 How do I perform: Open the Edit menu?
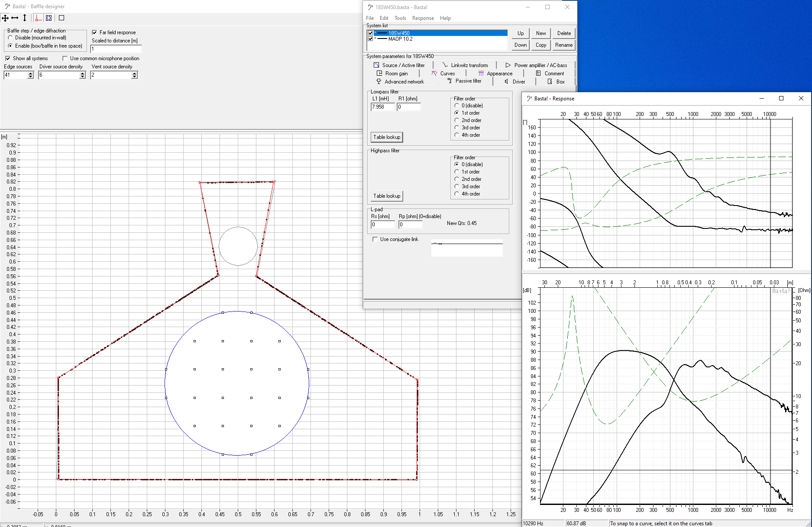pos(384,18)
